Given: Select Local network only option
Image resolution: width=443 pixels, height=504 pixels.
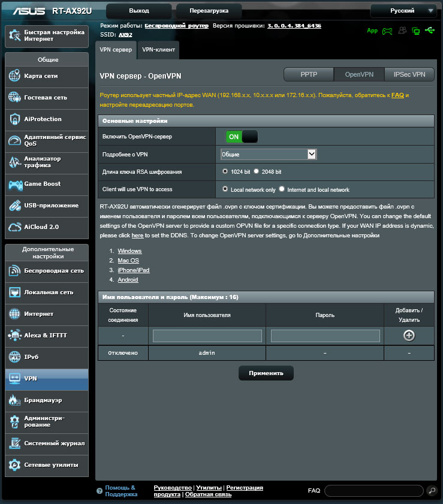Looking at the screenshot, I should [x=225, y=189].
